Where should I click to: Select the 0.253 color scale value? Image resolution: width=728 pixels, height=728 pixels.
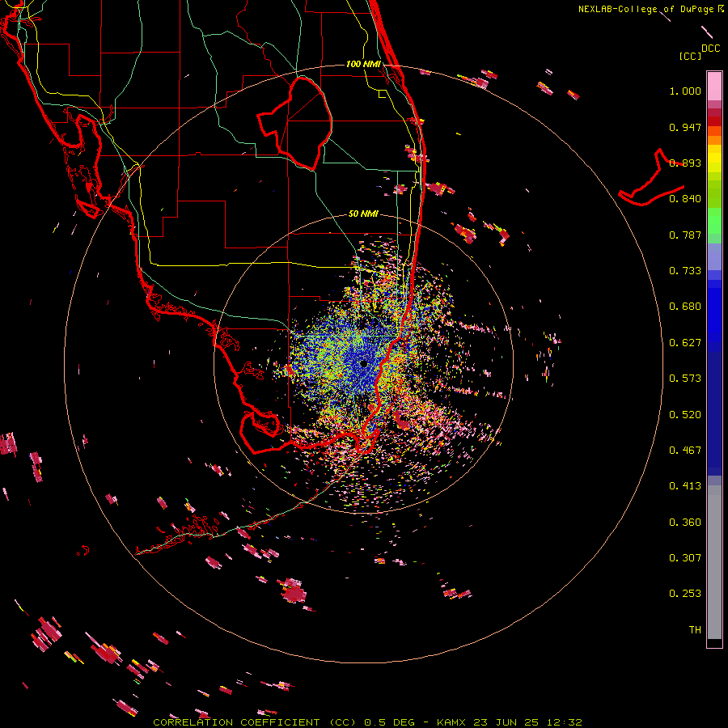tap(685, 594)
